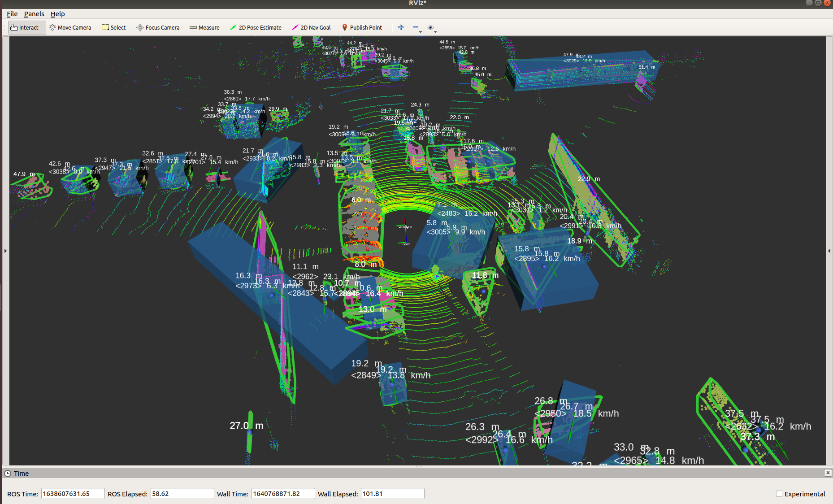
Task: Click the Wall Elapsed field
Action: pyautogui.click(x=392, y=494)
